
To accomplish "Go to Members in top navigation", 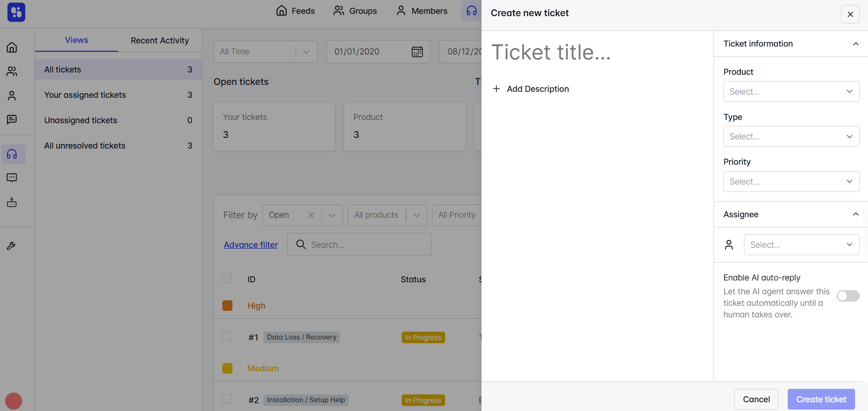I will tap(422, 11).
